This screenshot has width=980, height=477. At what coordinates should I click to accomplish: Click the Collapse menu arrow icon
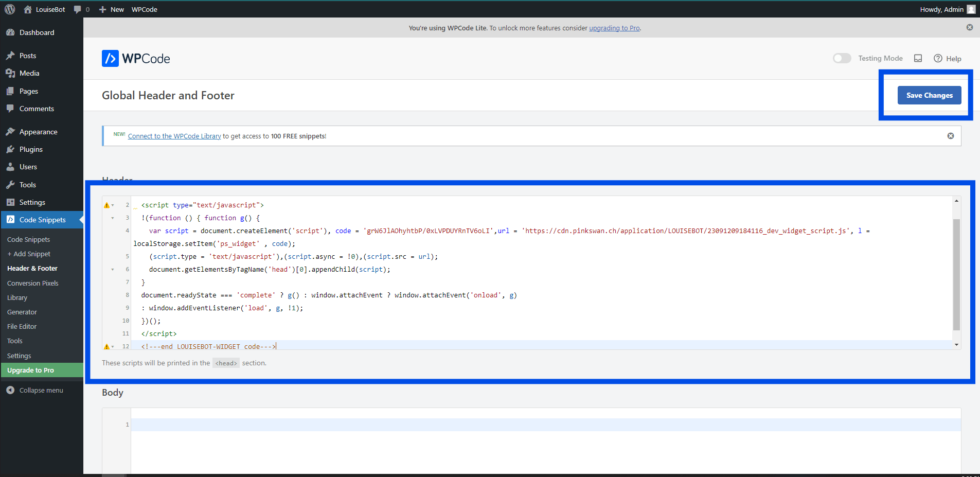point(10,390)
